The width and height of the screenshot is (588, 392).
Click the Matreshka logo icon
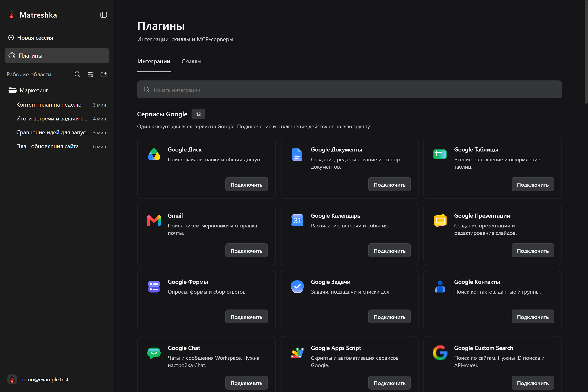[x=11, y=15]
